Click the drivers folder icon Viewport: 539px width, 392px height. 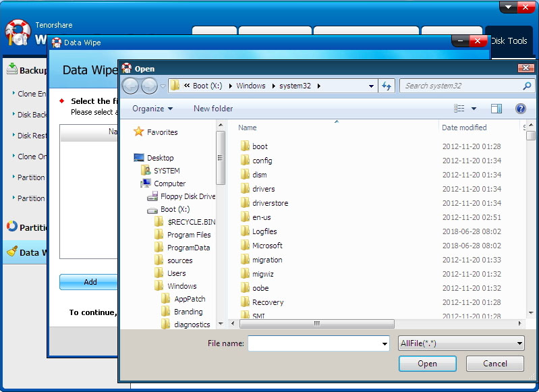point(245,188)
